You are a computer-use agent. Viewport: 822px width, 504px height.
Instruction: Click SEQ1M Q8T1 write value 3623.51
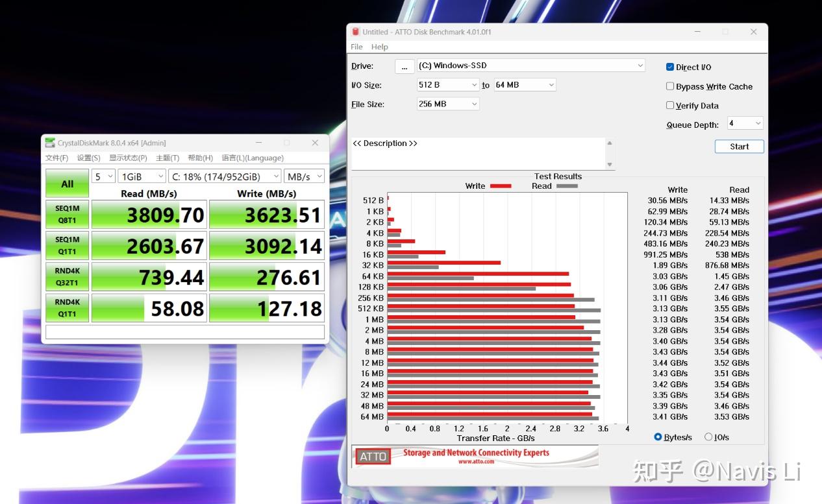267,215
